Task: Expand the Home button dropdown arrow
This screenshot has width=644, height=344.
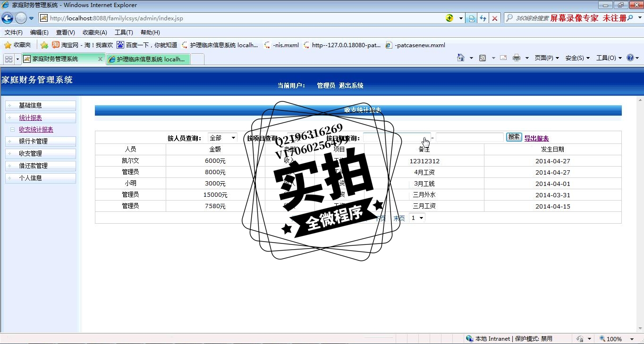Action: click(x=471, y=58)
